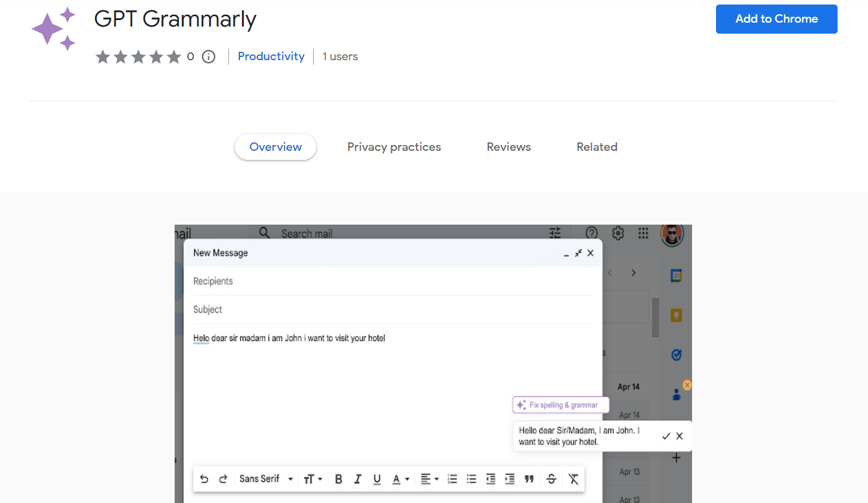Click the Redo arrow in formatting toolbar

pos(223,479)
